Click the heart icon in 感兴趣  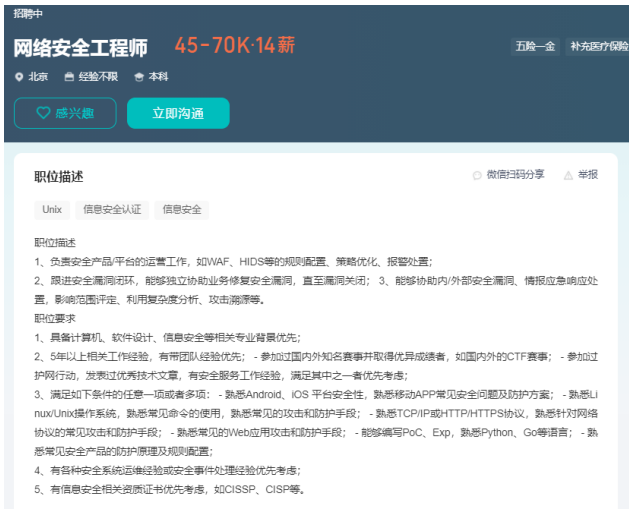coord(43,113)
